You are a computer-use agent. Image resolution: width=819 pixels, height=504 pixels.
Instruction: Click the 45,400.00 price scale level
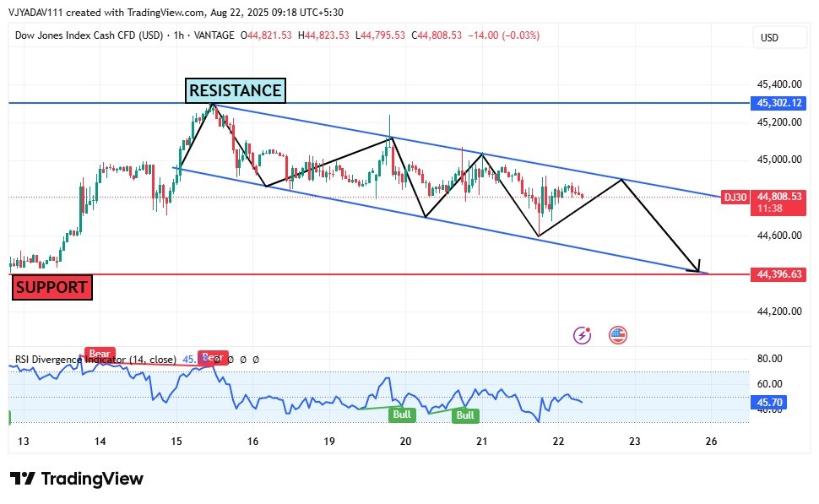coord(778,84)
